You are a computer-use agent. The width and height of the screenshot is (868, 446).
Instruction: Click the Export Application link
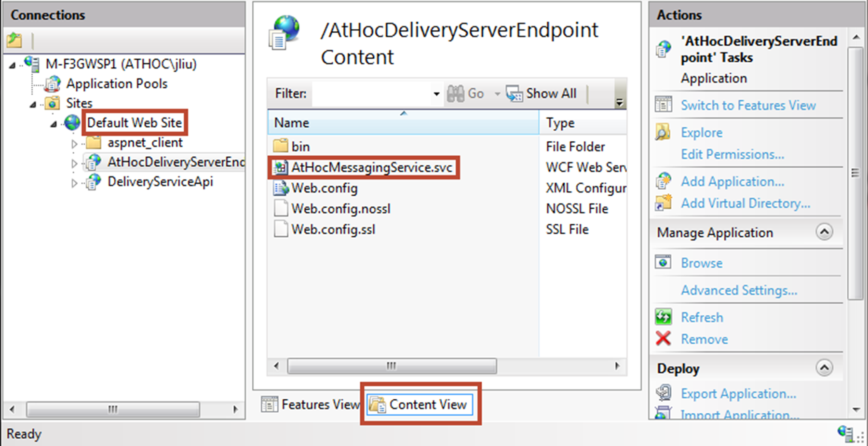point(738,393)
